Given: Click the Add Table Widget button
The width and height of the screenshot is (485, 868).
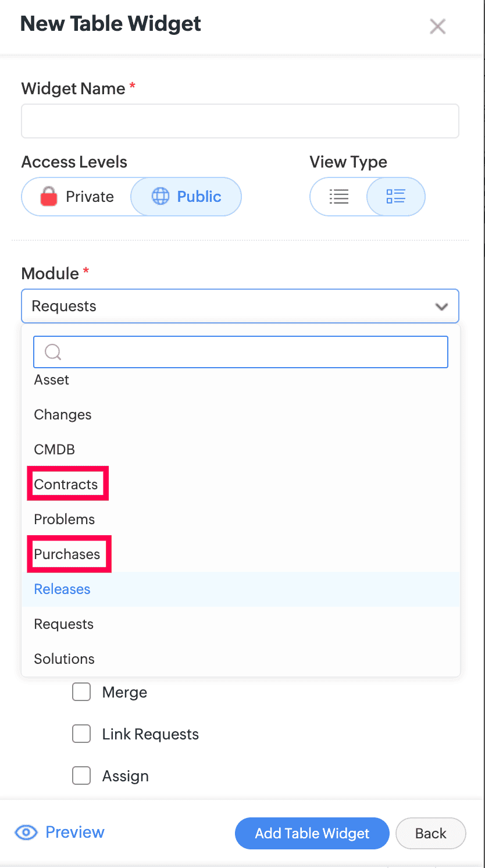Looking at the screenshot, I should [x=312, y=833].
